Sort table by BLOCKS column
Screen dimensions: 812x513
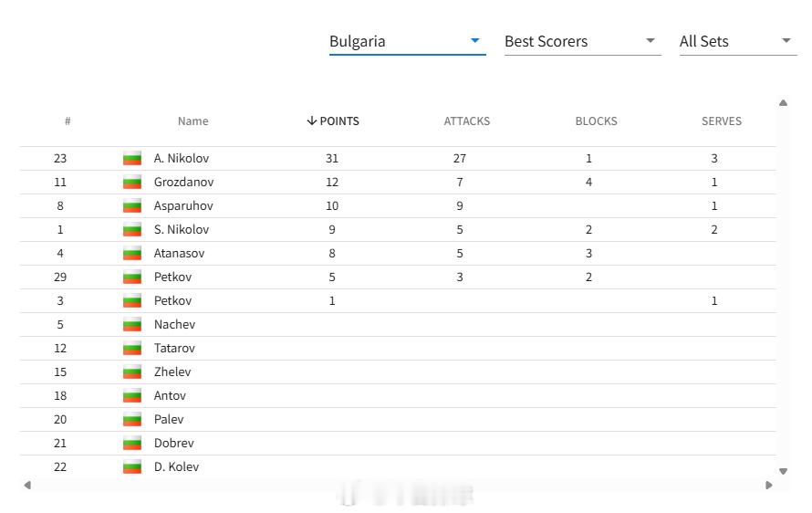point(596,121)
